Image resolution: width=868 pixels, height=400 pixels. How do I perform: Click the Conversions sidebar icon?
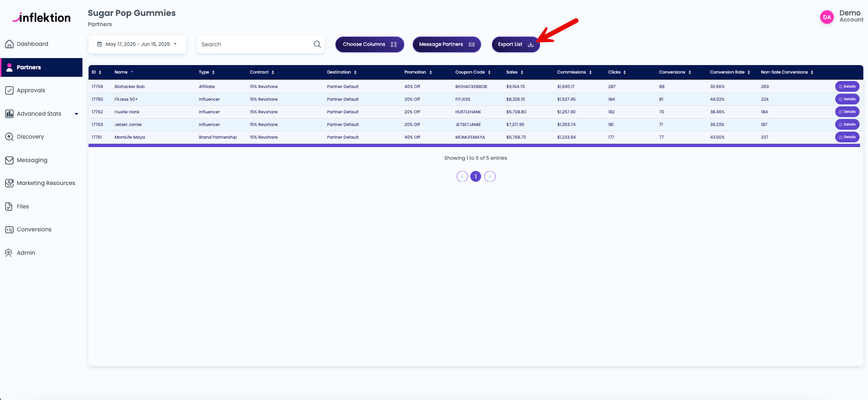[x=9, y=230]
